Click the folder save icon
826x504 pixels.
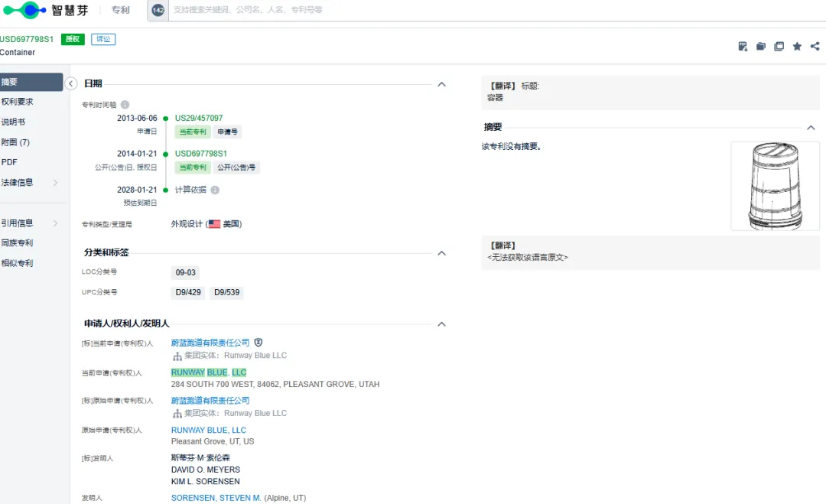(x=761, y=47)
